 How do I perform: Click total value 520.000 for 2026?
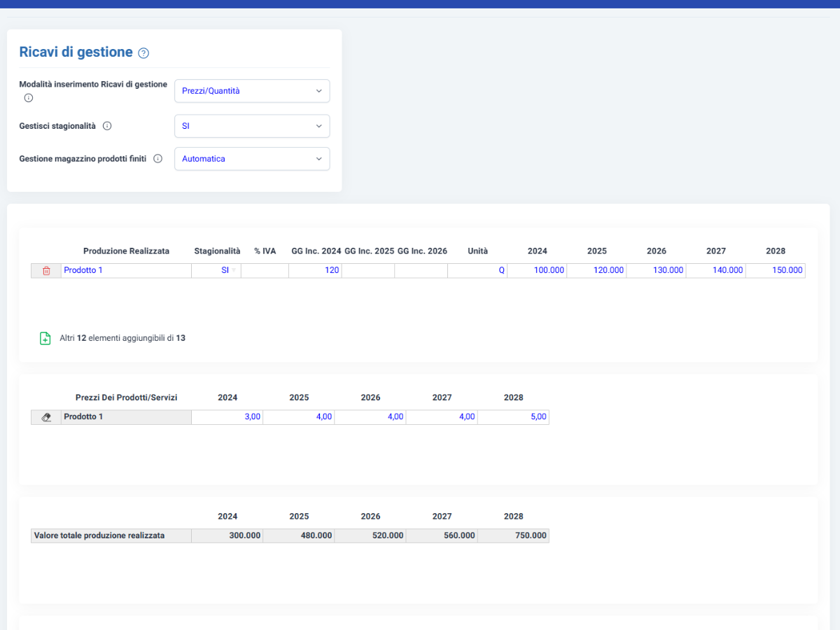pyautogui.click(x=370, y=536)
